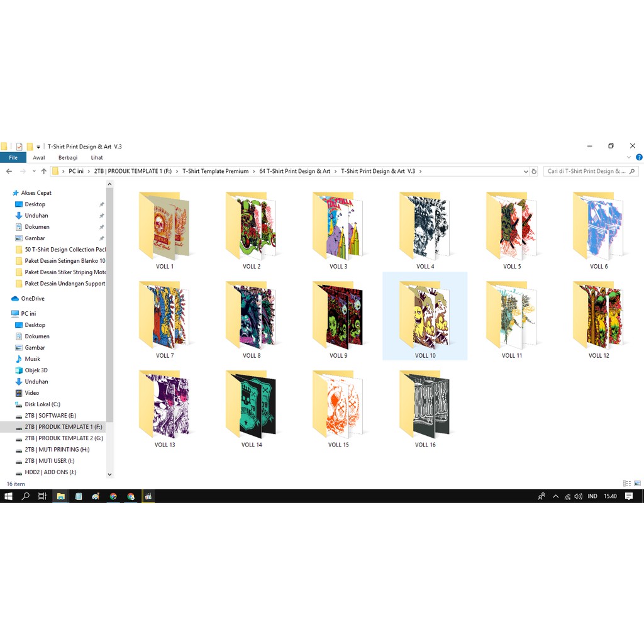Image resolution: width=644 pixels, height=644 pixels.
Task: Open the notification center
Action: (628, 496)
